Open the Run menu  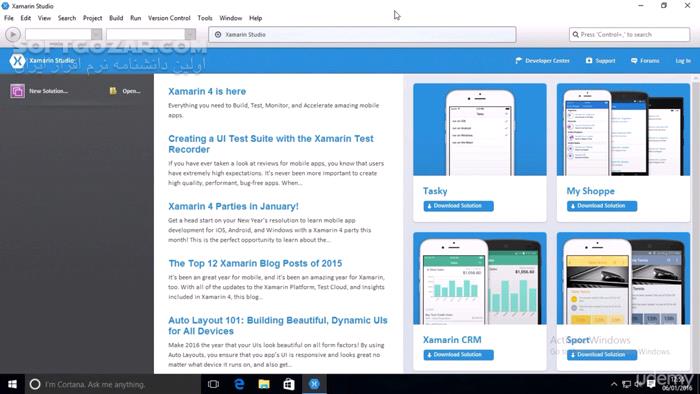pos(136,18)
